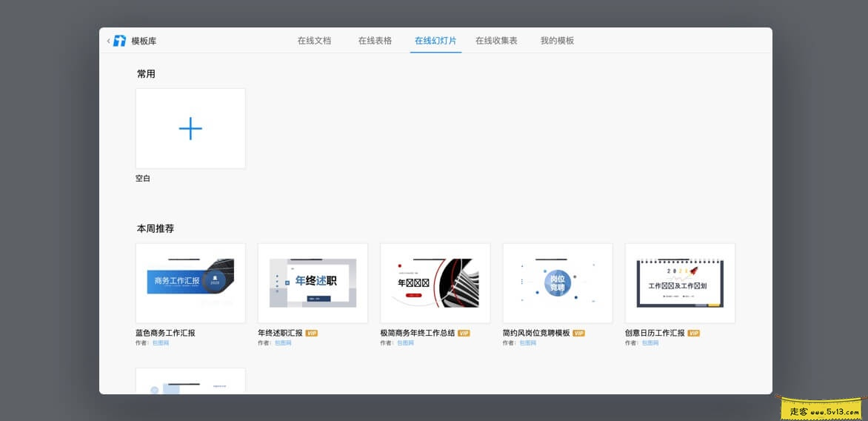The image size is (868, 421).
Task: Click the VIP badge beside 年终述职汇报
Action: (312, 333)
